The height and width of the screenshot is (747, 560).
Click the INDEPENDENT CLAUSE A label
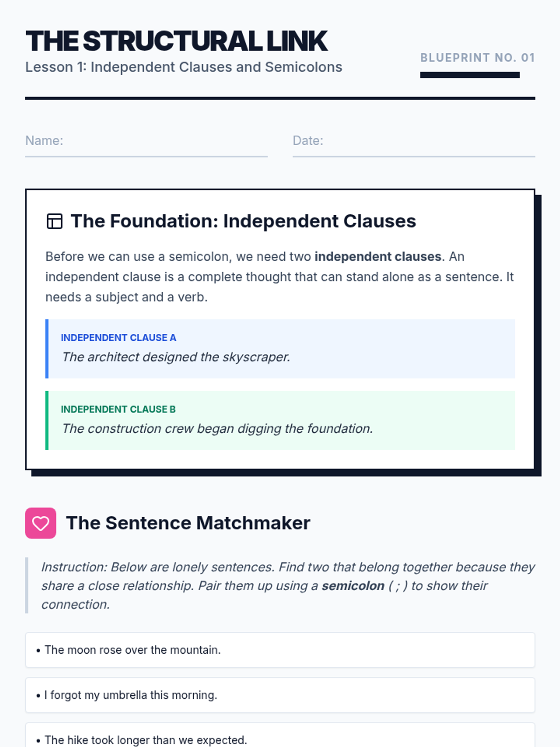click(x=119, y=338)
